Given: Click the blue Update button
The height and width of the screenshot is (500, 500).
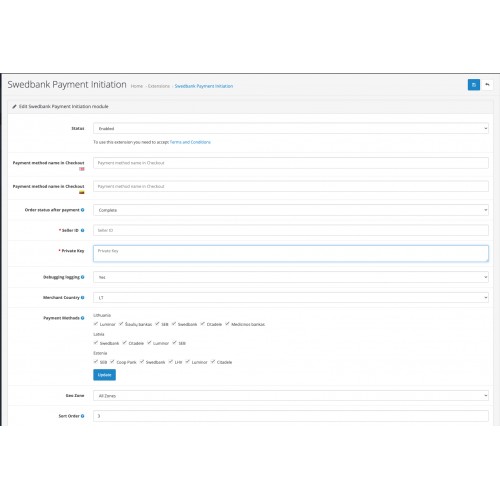Looking at the screenshot, I should click(x=104, y=375).
